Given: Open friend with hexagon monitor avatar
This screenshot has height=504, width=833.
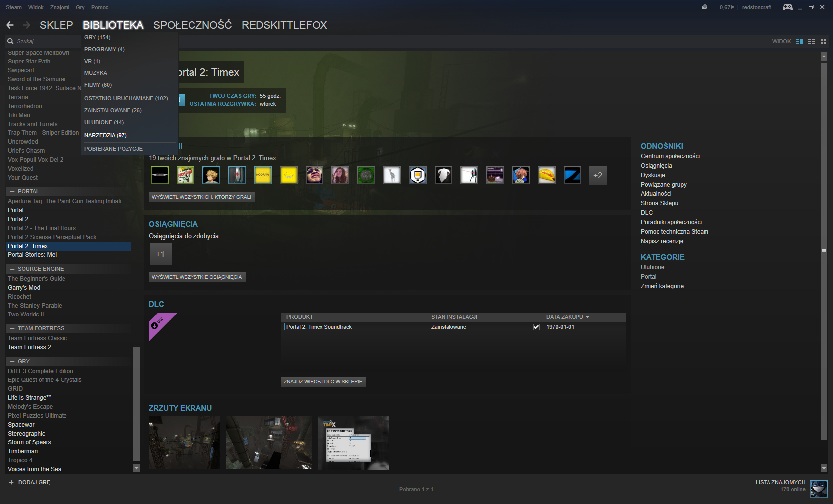Looking at the screenshot, I should pos(418,175).
